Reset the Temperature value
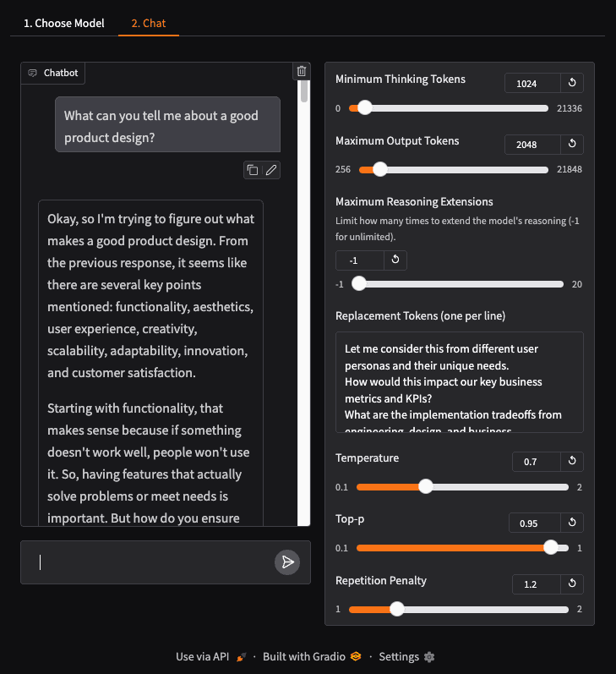This screenshot has width=616, height=674. click(x=572, y=462)
